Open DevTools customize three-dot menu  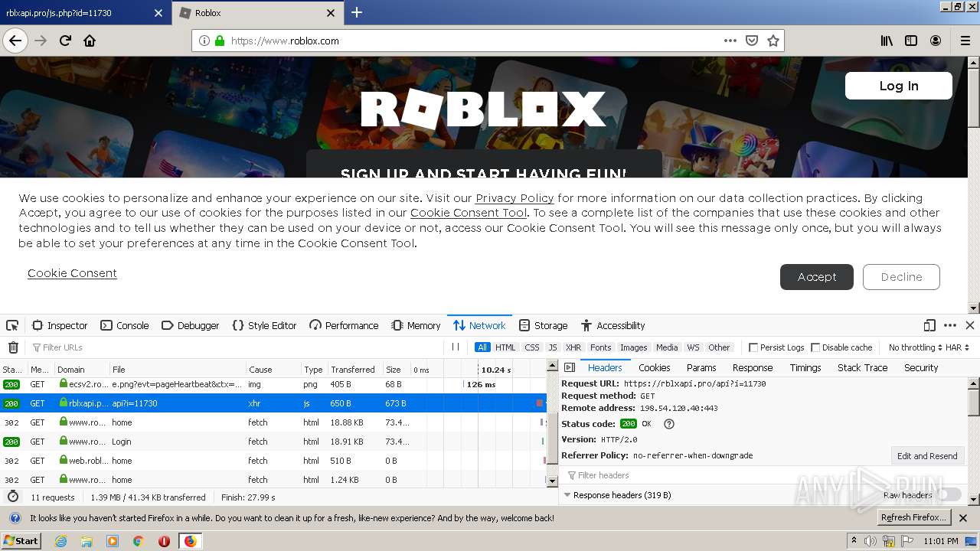tap(950, 325)
